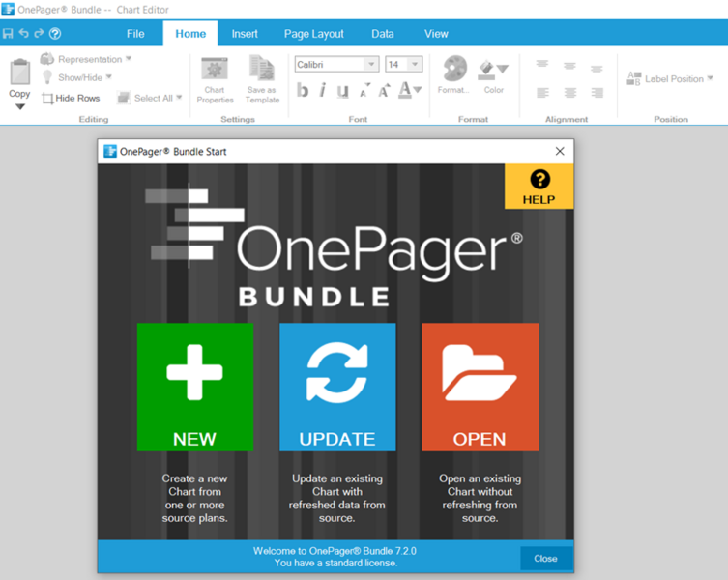This screenshot has width=728, height=580.
Task: Select top-right alignment icon
Action: [x=597, y=70]
